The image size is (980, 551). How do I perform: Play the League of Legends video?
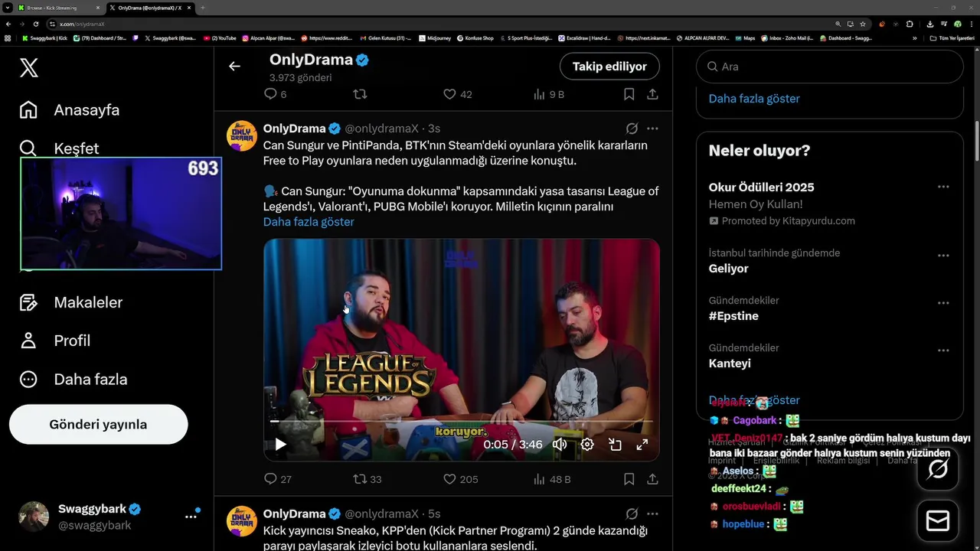pos(280,444)
